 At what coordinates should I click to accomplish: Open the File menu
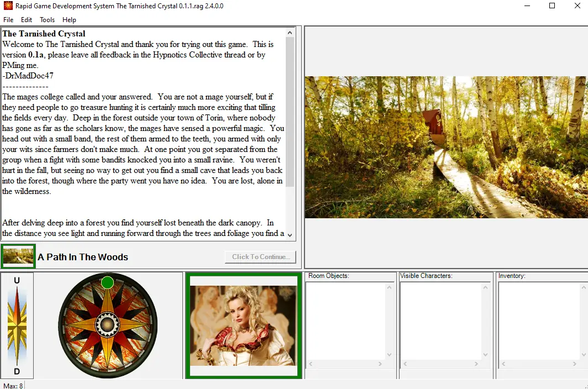point(8,20)
